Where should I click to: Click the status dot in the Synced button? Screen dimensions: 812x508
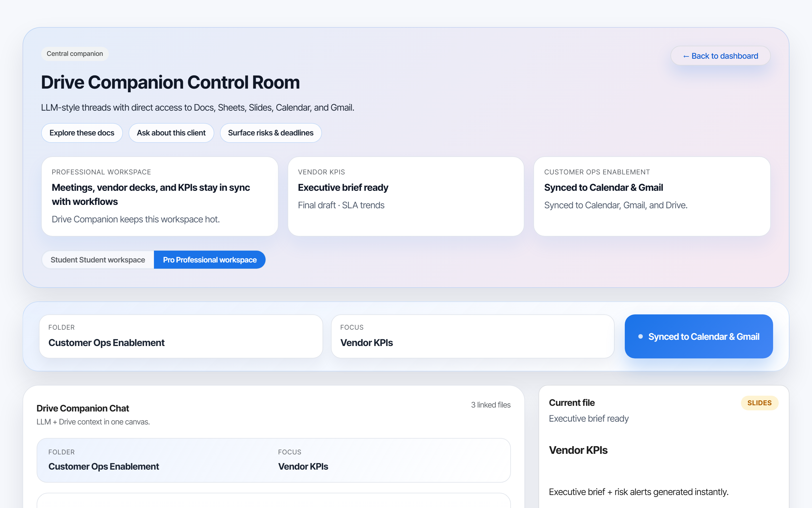click(640, 336)
